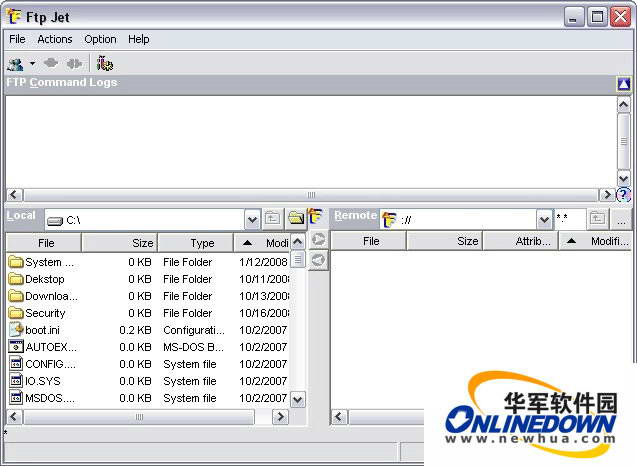Select the Security folder
The height and width of the screenshot is (466, 637).
tap(37, 313)
